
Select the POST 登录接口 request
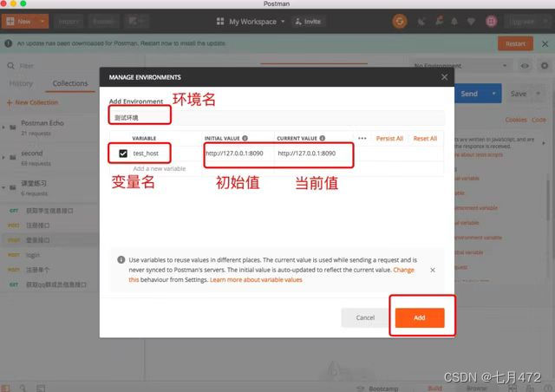pos(49,240)
